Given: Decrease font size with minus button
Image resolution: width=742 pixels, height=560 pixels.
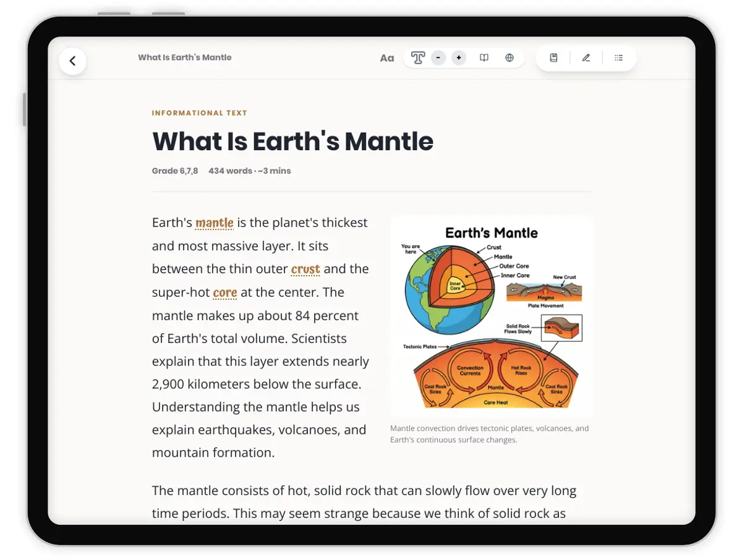Looking at the screenshot, I should pyautogui.click(x=438, y=58).
